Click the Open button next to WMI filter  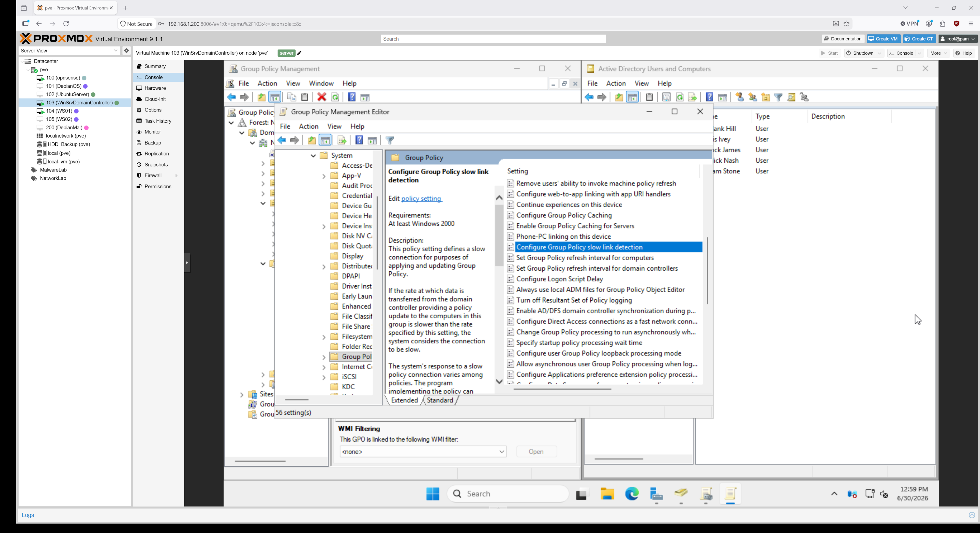(x=536, y=452)
